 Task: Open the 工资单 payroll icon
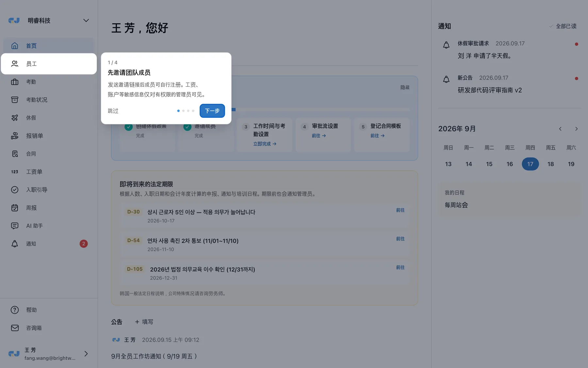(15, 172)
